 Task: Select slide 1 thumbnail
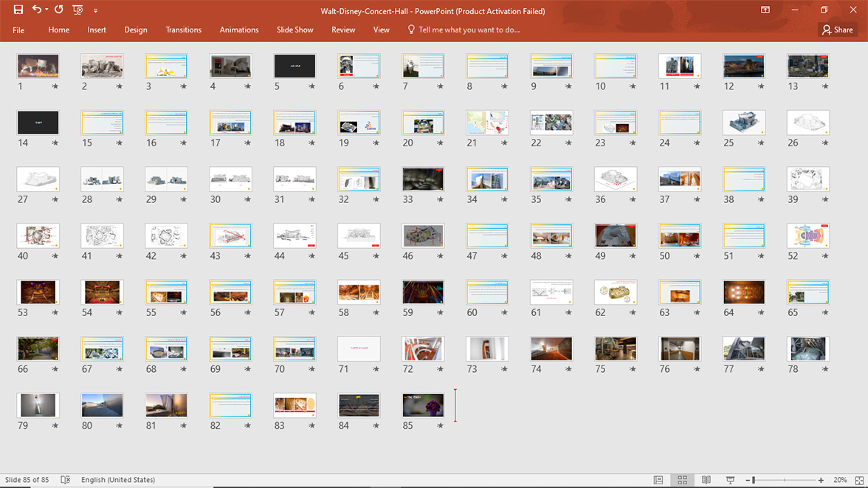[38, 66]
